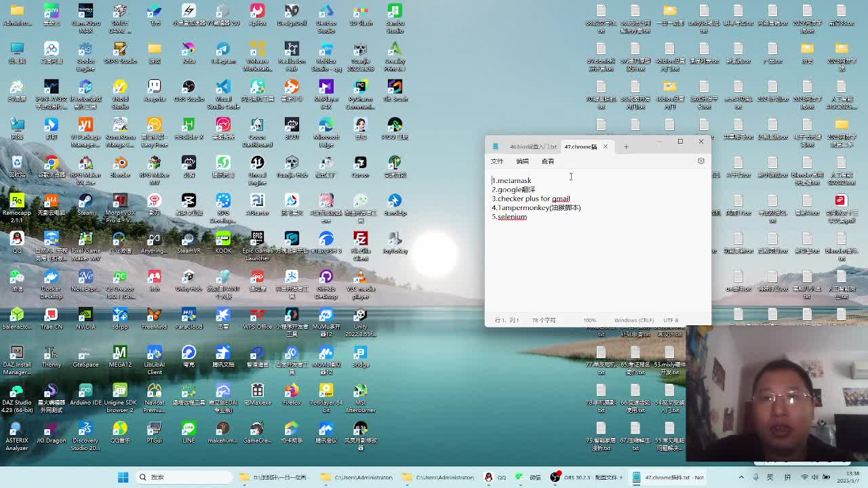Viewport: 868px width, 488px height.
Task: Select the Recycle Bin (回收站) icon
Action: (17, 167)
